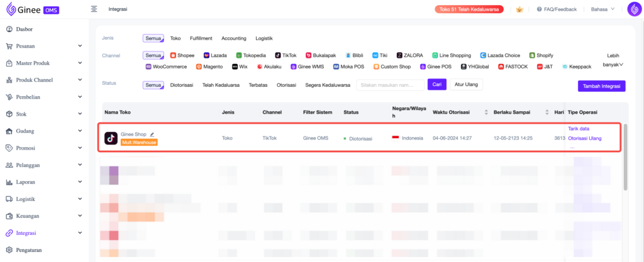The image size is (644, 262).
Task: Click the Master Produk bag icon
Action: [9, 63]
